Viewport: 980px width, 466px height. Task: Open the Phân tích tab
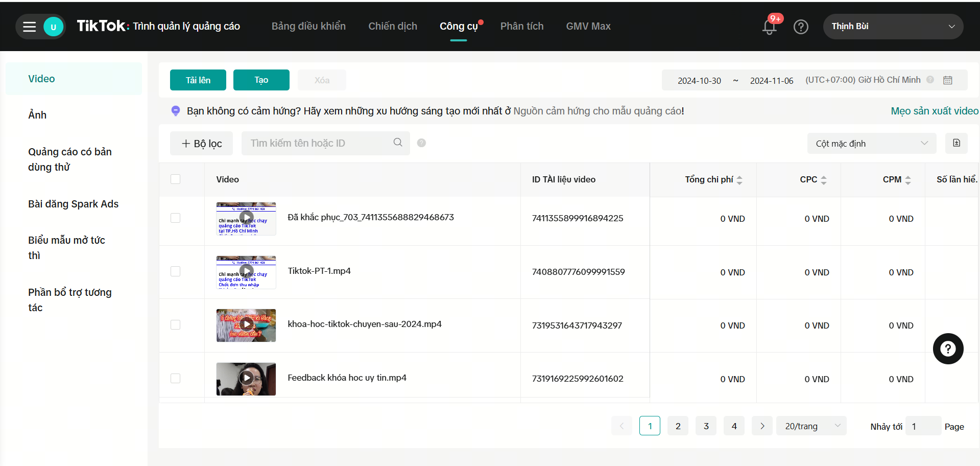[x=522, y=26]
